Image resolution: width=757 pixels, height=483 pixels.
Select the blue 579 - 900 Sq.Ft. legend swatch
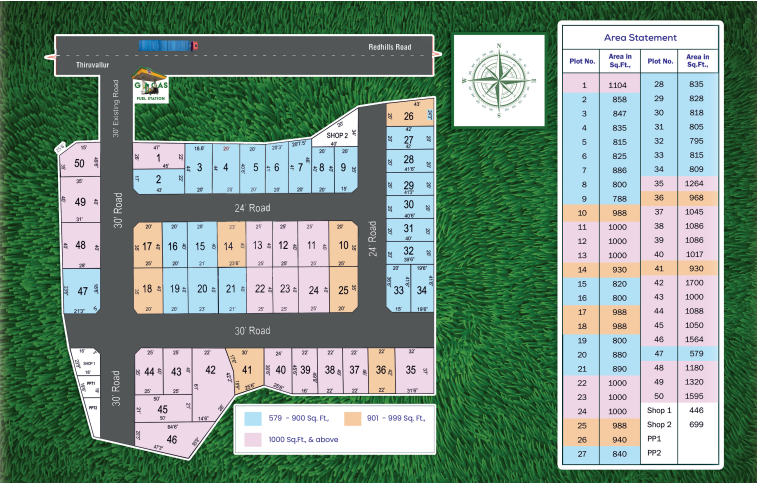tap(254, 416)
